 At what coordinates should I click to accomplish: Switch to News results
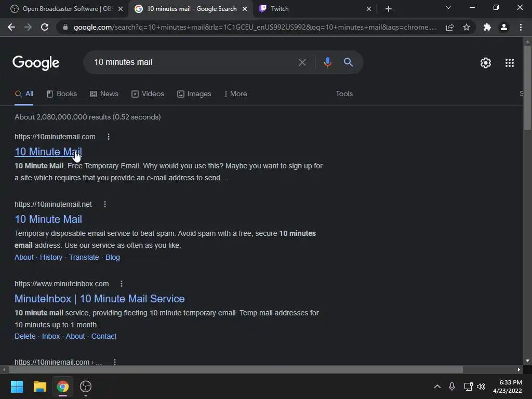click(x=104, y=94)
